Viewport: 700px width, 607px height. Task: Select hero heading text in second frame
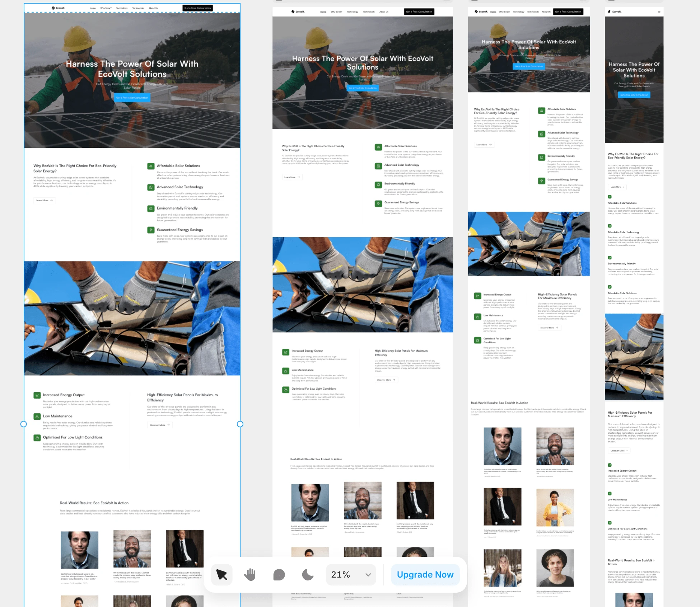(363, 63)
